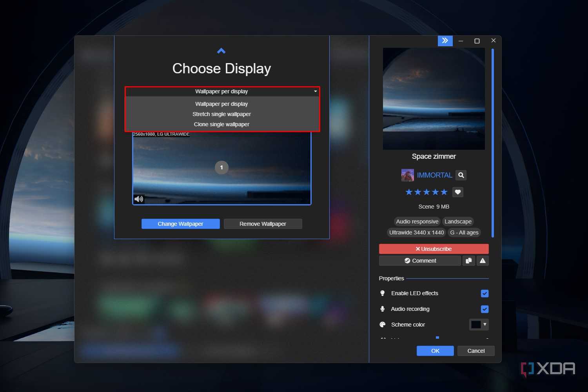The image size is (588, 392).
Task: Click the Cancel button
Action: [x=476, y=351]
